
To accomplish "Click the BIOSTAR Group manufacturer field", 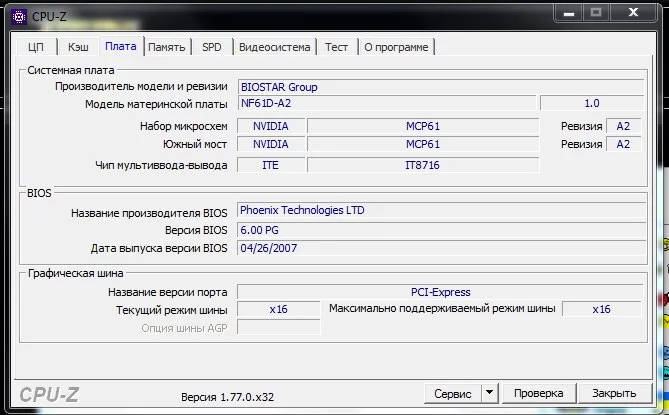I will [438, 87].
